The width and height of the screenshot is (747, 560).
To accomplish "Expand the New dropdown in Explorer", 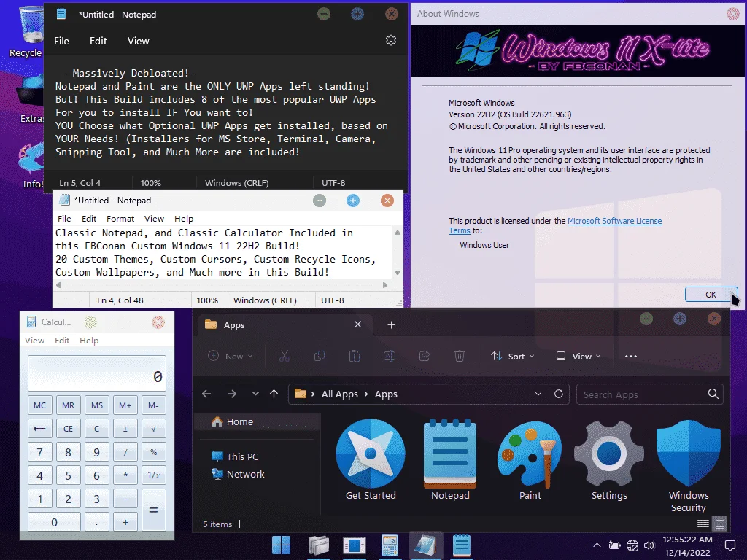I will point(231,356).
